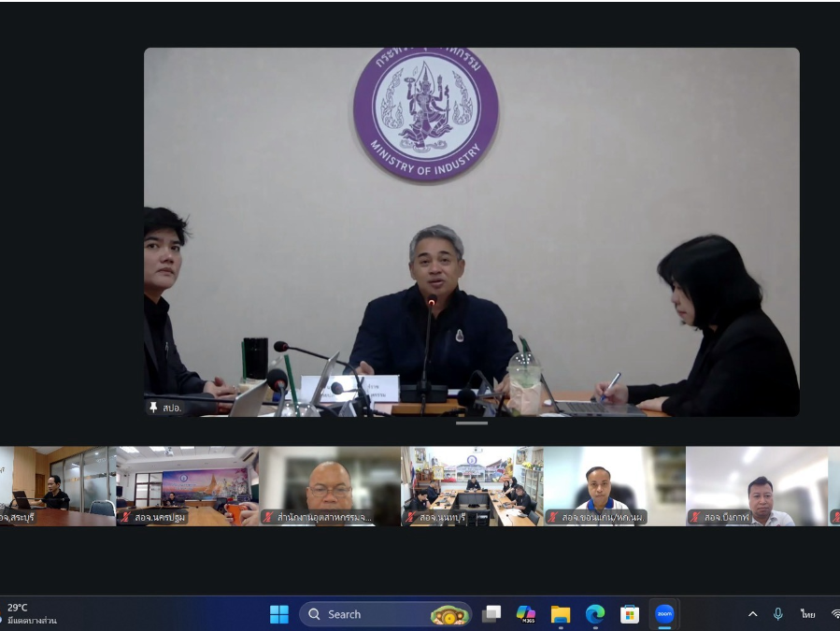Select the สอจ.สระบุรี participant thumbnail
840x631 pixels.
[57, 486]
